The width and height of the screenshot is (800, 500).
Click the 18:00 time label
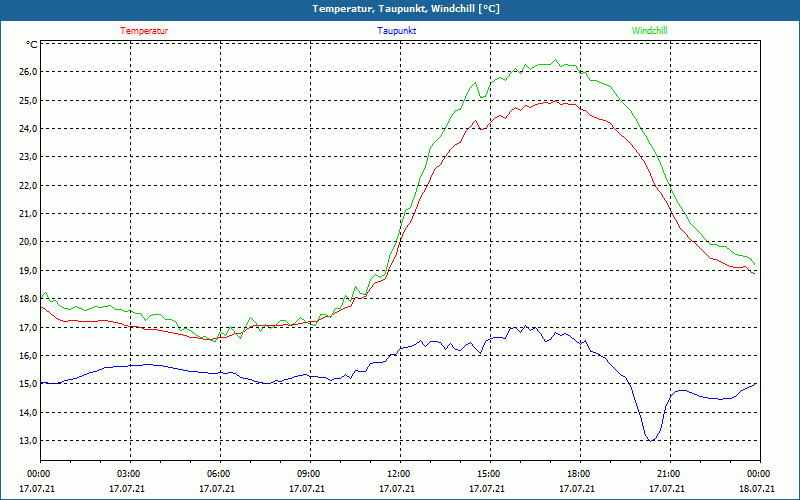tap(580, 474)
